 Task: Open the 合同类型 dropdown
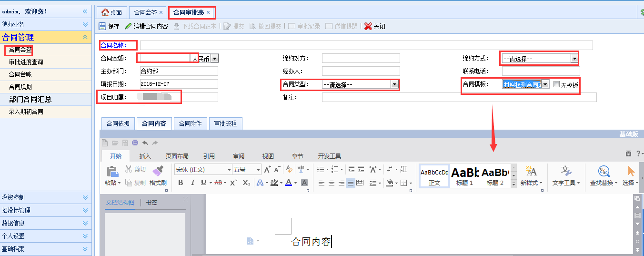point(394,85)
